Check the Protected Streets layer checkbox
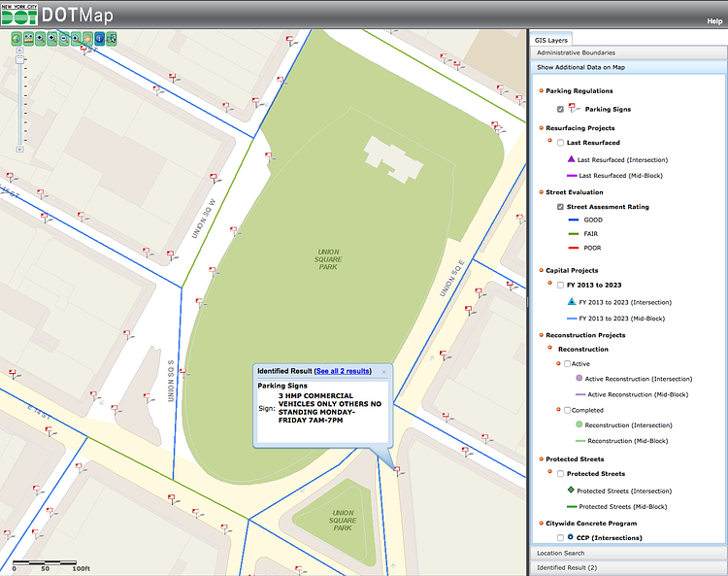This screenshot has width=728, height=576. [x=561, y=474]
